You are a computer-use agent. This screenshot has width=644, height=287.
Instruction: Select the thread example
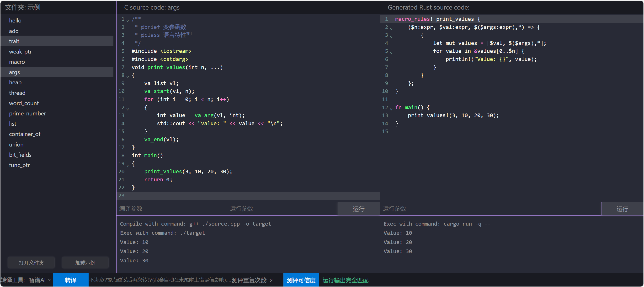[57, 93]
